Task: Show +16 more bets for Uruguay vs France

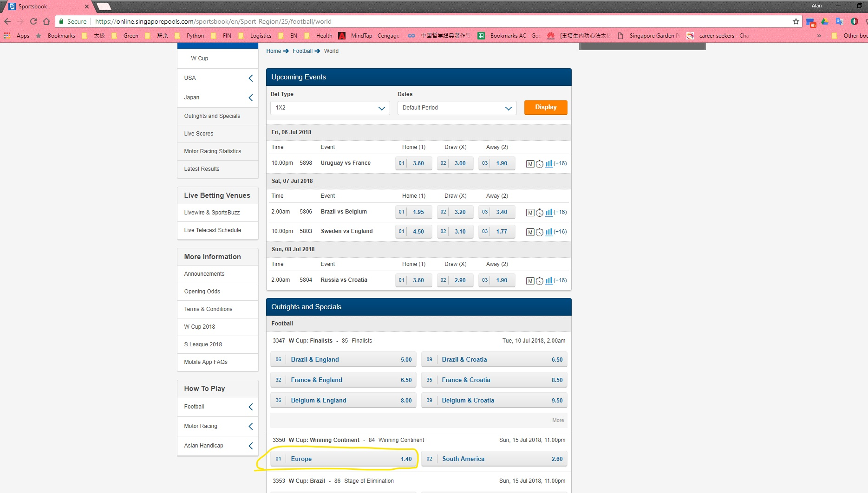Action: click(x=560, y=163)
